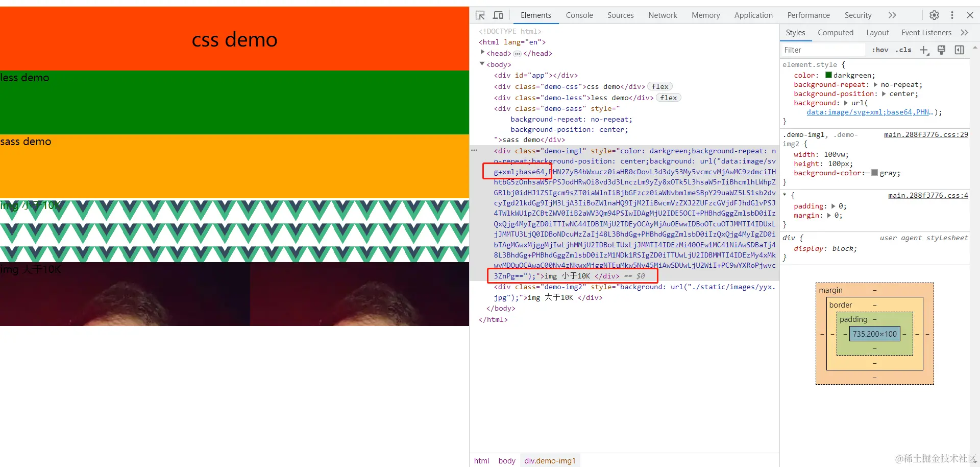Viewport: 980px width, 467px height.
Task: Click the sass demo orange block
Action: (234, 166)
